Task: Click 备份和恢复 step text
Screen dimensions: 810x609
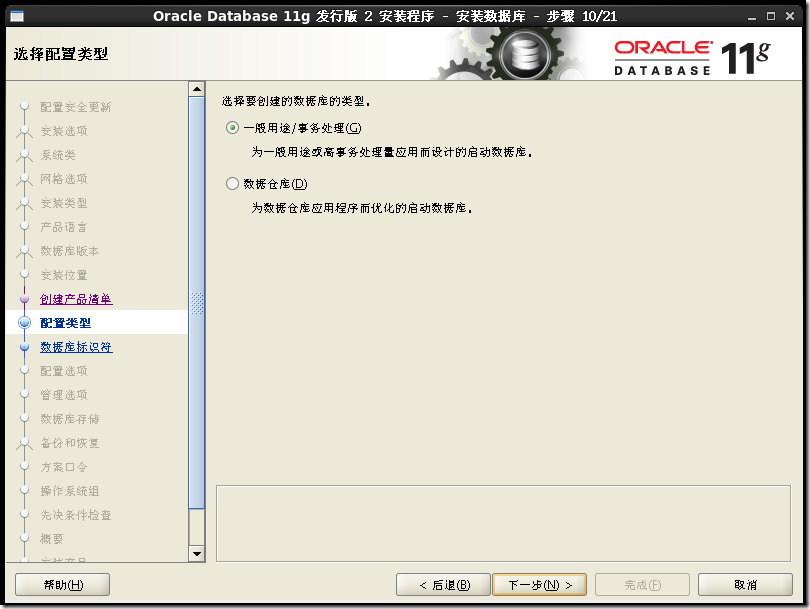Action: click(x=70, y=443)
